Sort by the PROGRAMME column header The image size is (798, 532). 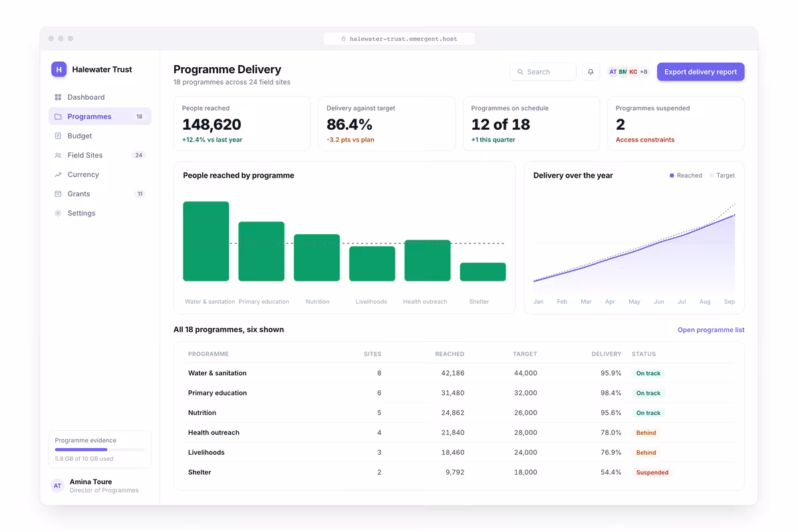pos(208,354)
